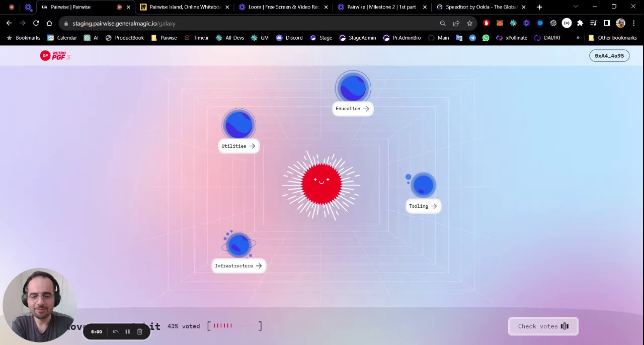Delete the Loom recording with trash icon
Viewport: 644px width, 345px height.
[139, 332]
